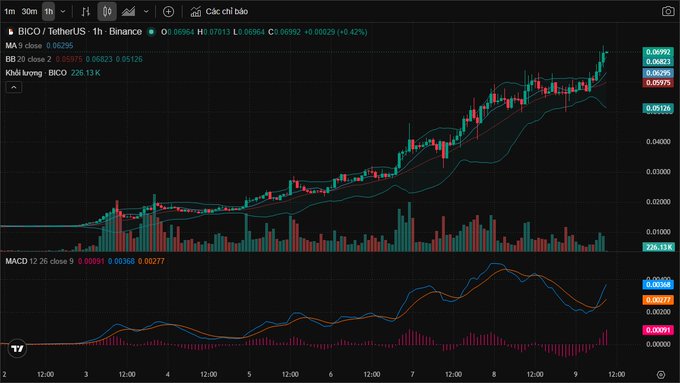Click the volume value 226.13 K in legend
This screenshot has width=680, height=383.
tap(85, 73)
